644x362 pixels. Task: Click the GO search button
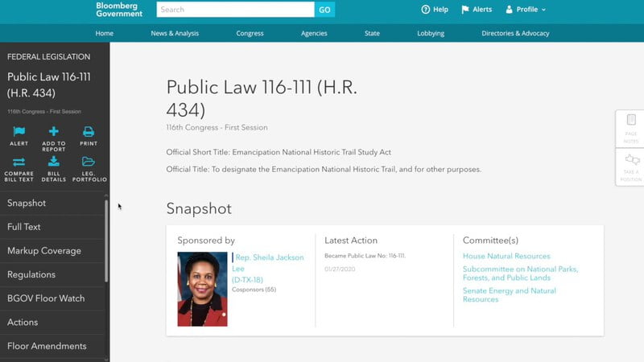coord(324,10)
